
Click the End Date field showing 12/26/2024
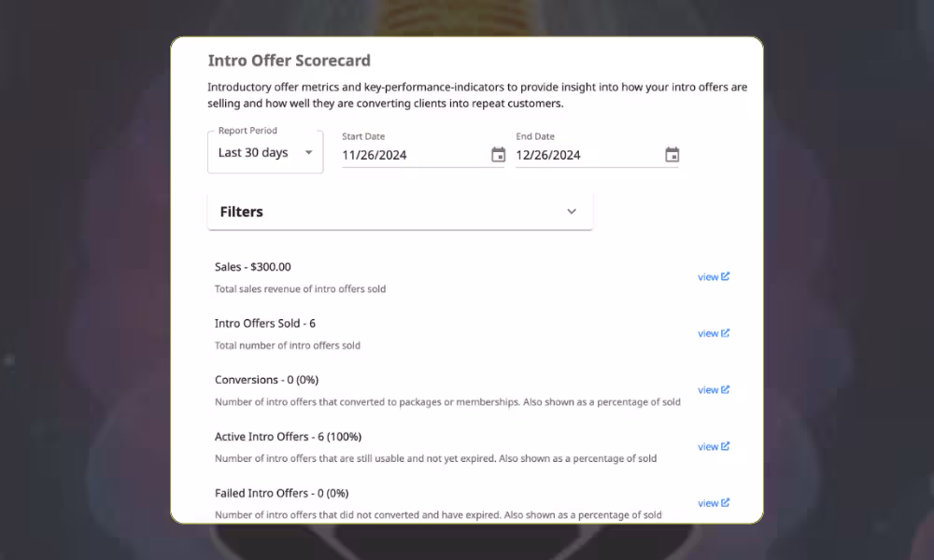[585, 155]
